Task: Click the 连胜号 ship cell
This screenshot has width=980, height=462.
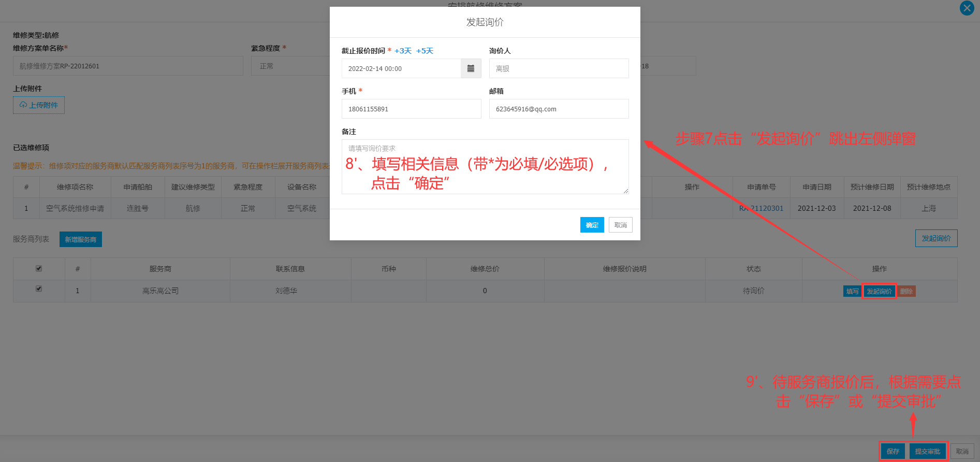Action: [138, 208]
